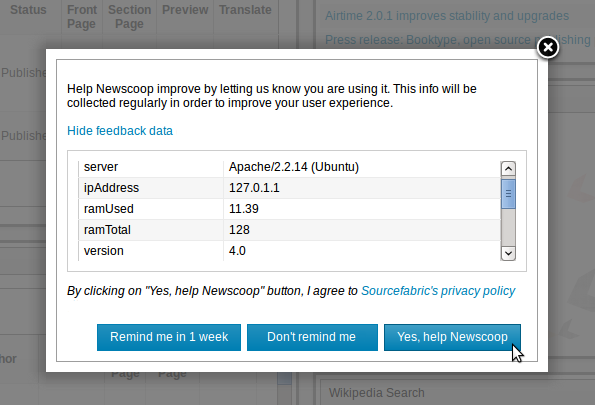Click Yes, help Newscoop button
This screenshot has height=405, width=595.
click(452, 337)
